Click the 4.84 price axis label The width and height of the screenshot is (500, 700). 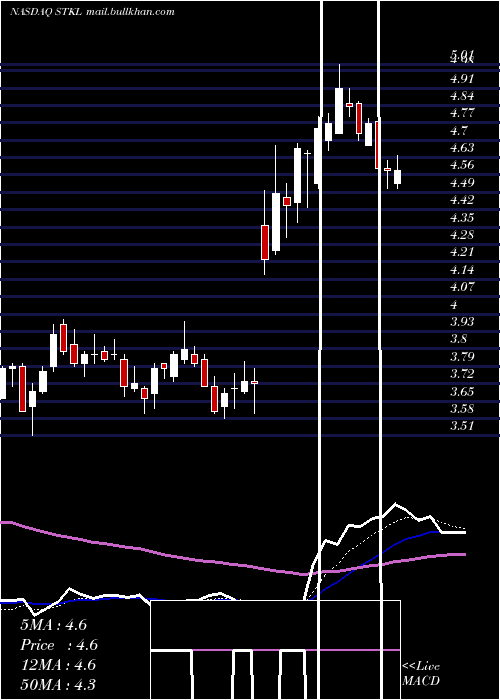[x=461, y=96]
